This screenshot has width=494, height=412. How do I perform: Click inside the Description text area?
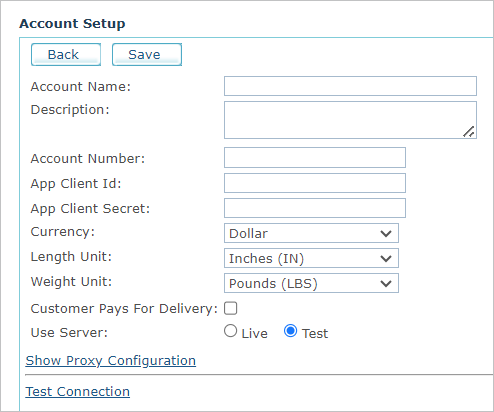coord(350,120)
